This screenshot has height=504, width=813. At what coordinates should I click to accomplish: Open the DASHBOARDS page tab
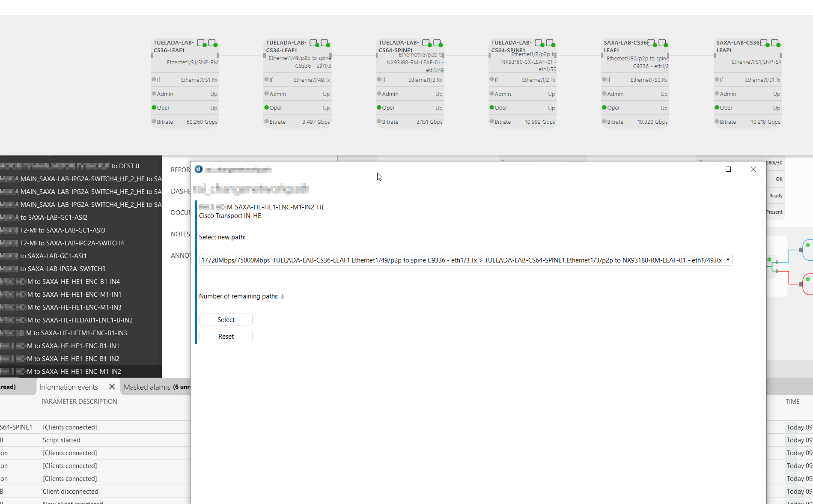(180, 191)
